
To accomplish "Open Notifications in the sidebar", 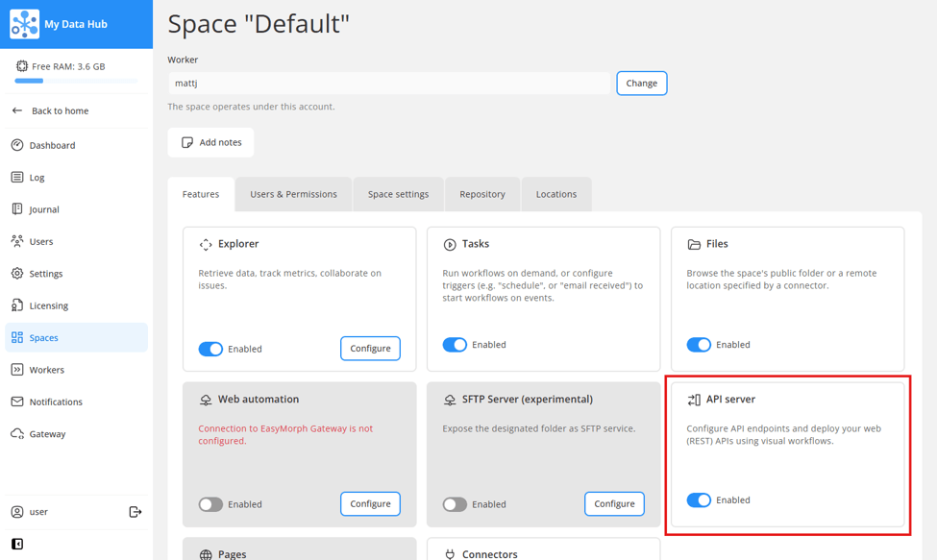I will click(x=77, y=402).
